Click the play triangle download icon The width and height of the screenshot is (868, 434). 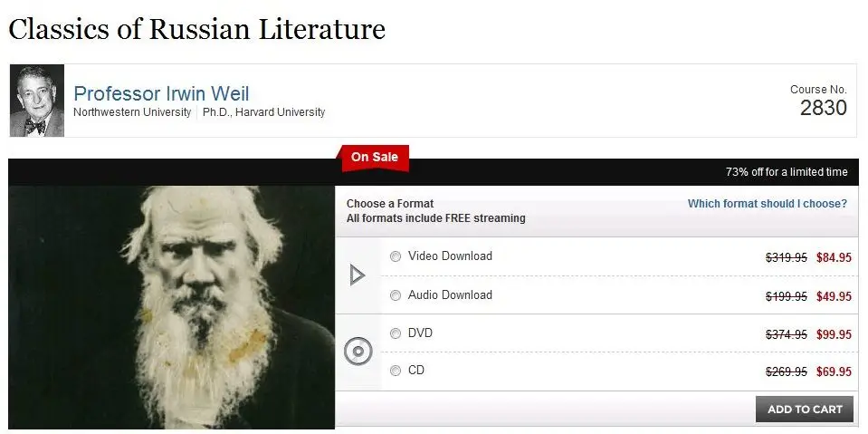358,275
